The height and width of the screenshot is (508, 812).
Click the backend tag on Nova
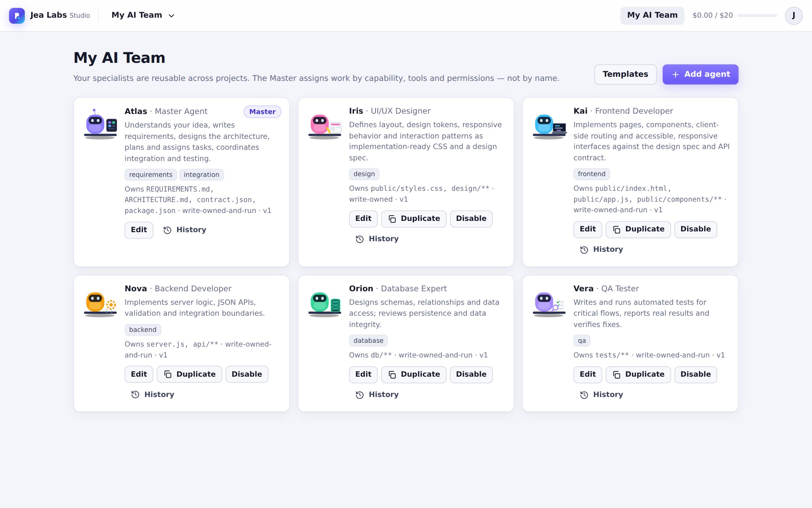tap(143, 330)
